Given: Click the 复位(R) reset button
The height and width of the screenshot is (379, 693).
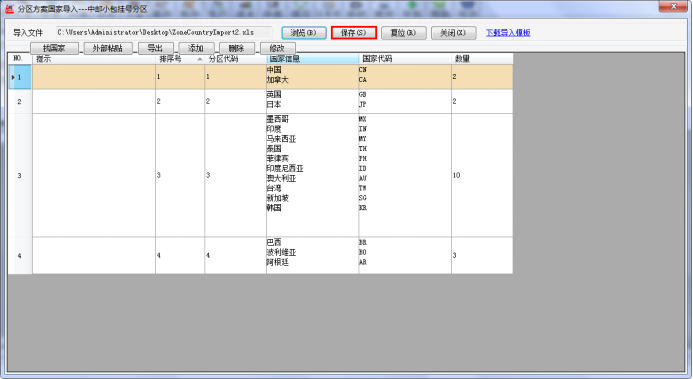Looking at the screenshot, I should click(404, 33).
